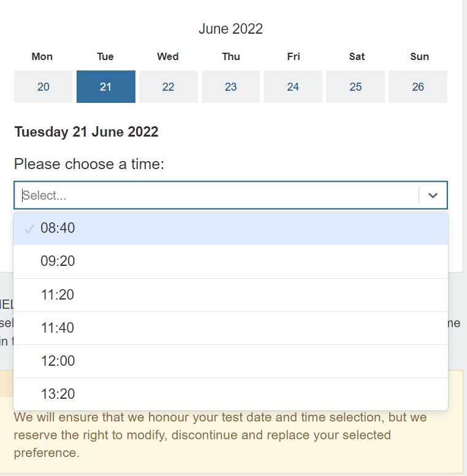Pick Thursday 23 date cell

coord(230,87)
